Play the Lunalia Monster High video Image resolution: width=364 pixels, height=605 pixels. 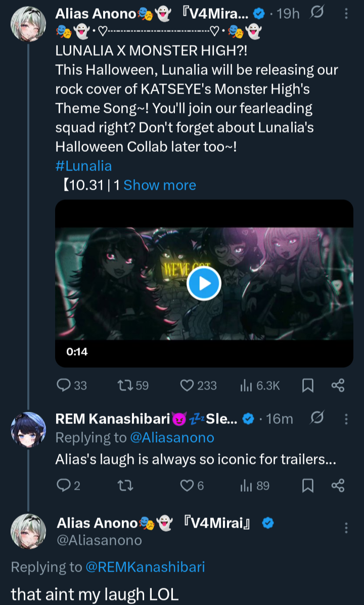click(204, 284)
